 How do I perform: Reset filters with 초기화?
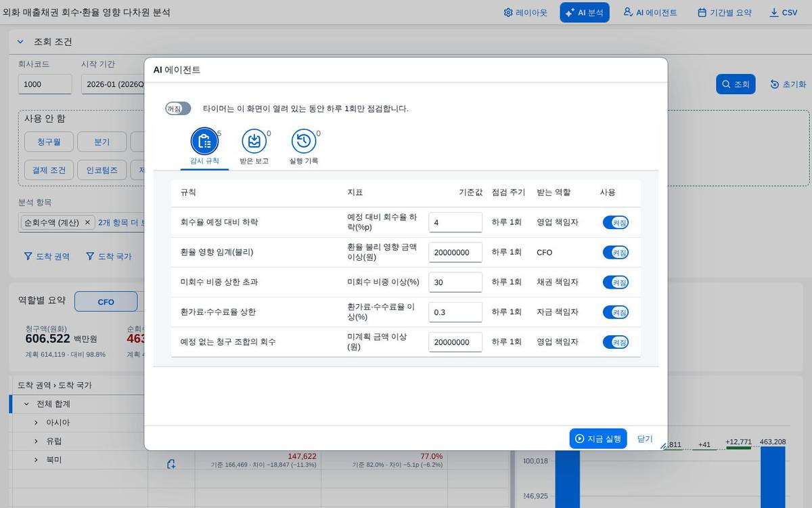click(788, 84)
